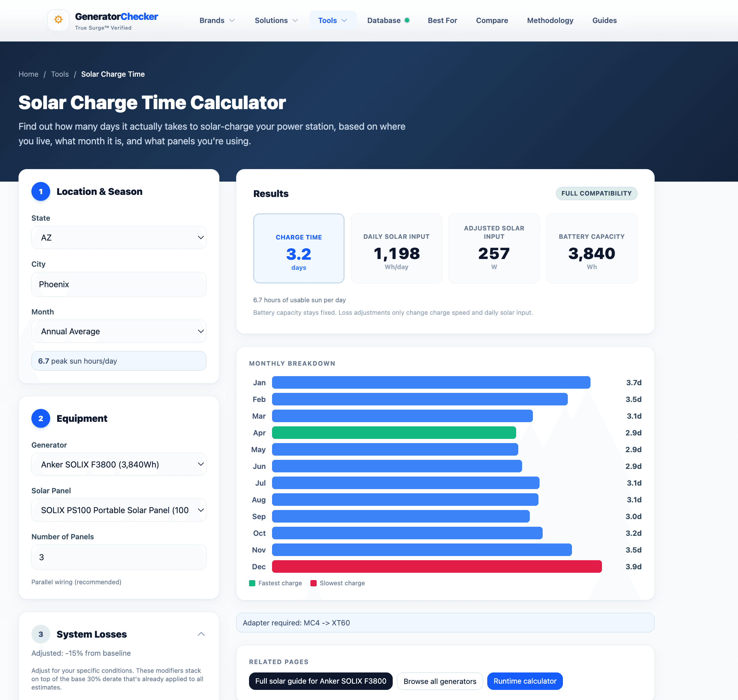Click the Adjusted Solar Input card
Viewport: 738px width, 700px height.
pos(494,248)
